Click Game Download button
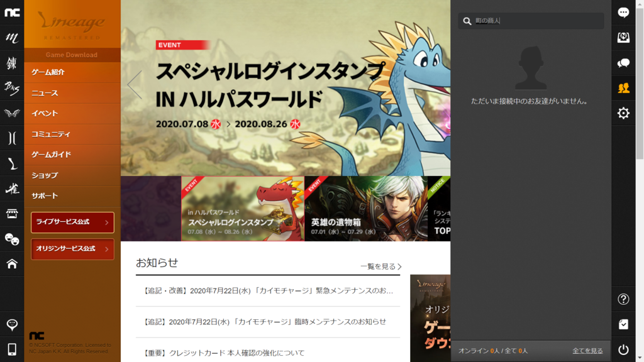Screen dimensions: 644x362 72,55
